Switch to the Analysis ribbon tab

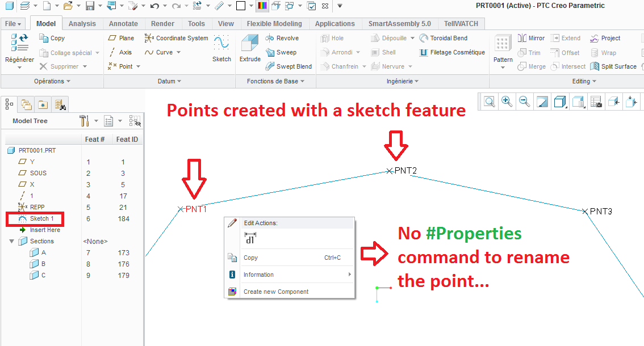(x=82, y=24)
